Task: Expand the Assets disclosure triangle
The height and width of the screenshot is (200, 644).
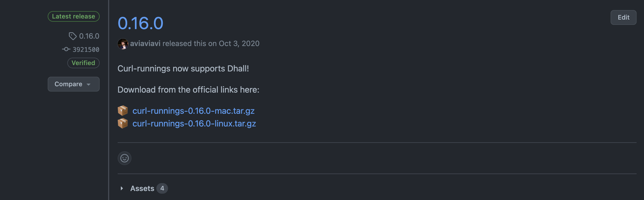Action: pyautogui.click(x=122, y=188)
